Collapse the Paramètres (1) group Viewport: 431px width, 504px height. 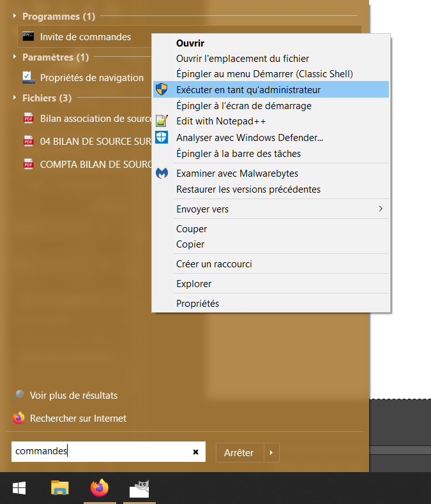[x=15, y=57]
